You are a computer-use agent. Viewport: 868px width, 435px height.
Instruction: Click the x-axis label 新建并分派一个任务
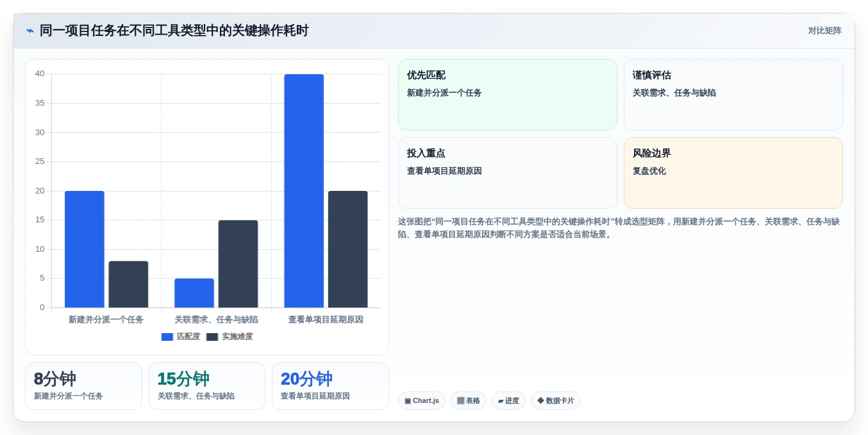coord(106,320)
